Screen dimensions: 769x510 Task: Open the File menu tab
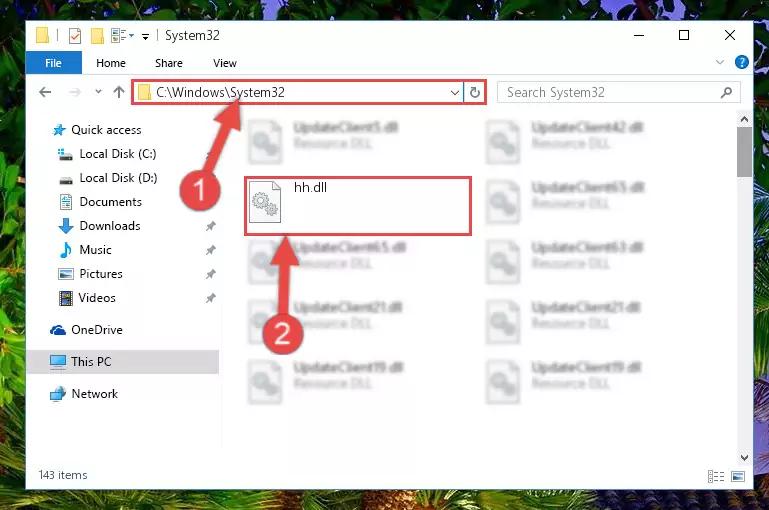(x=53, y=63)
